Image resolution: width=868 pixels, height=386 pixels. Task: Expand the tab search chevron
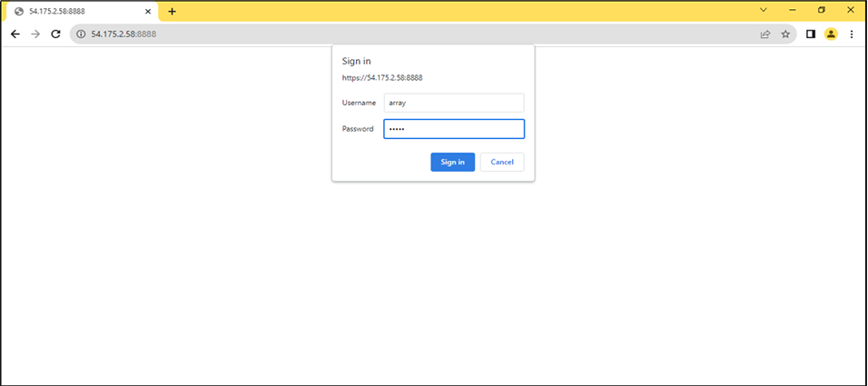(x=763, y=10)
